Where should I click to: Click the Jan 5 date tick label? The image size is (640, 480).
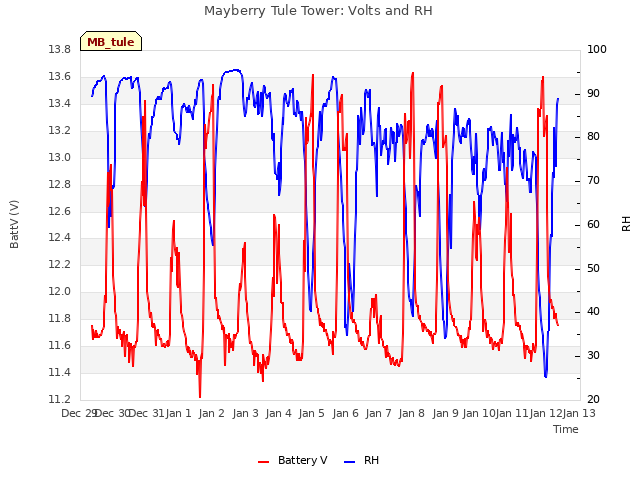click(312, 413)
